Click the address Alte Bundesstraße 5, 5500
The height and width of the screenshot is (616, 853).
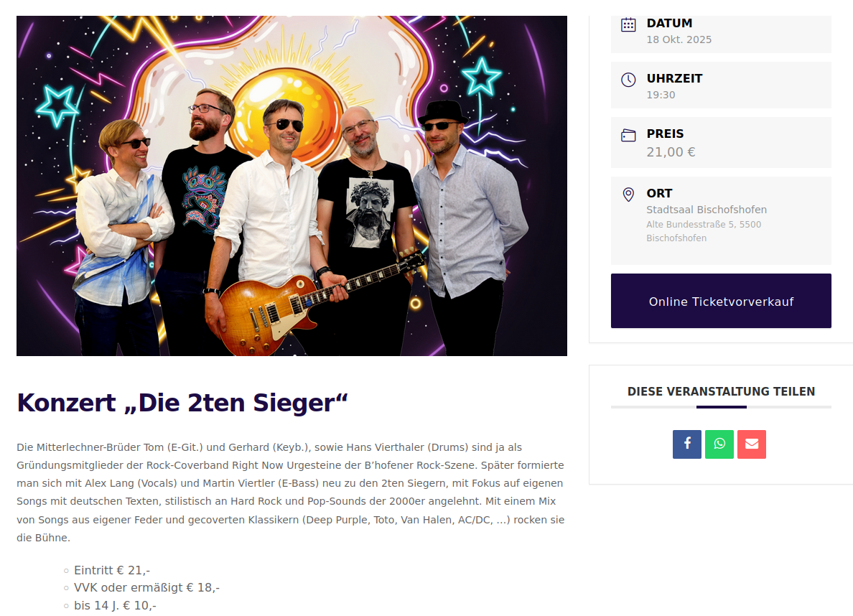click(x=704, y=224)
